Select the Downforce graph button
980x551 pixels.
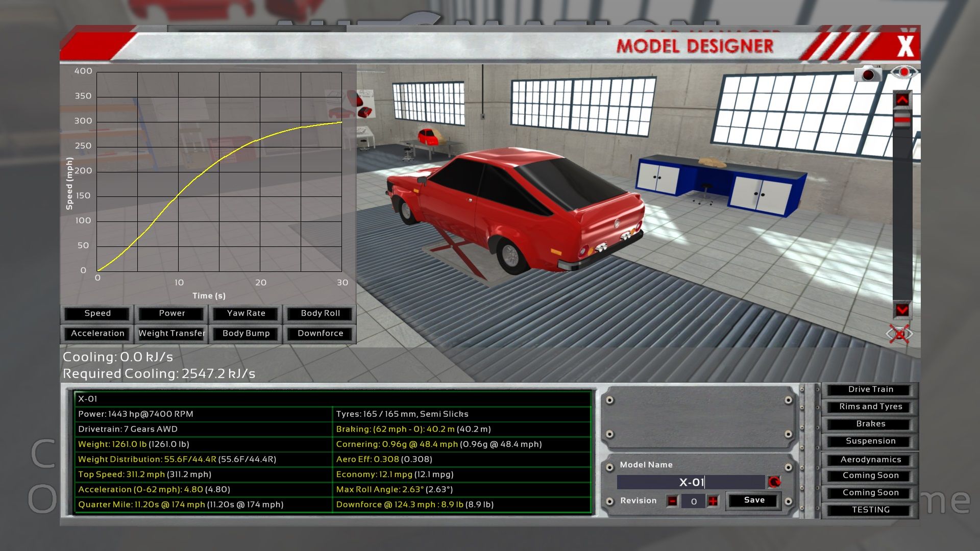(x=320, y=333)
